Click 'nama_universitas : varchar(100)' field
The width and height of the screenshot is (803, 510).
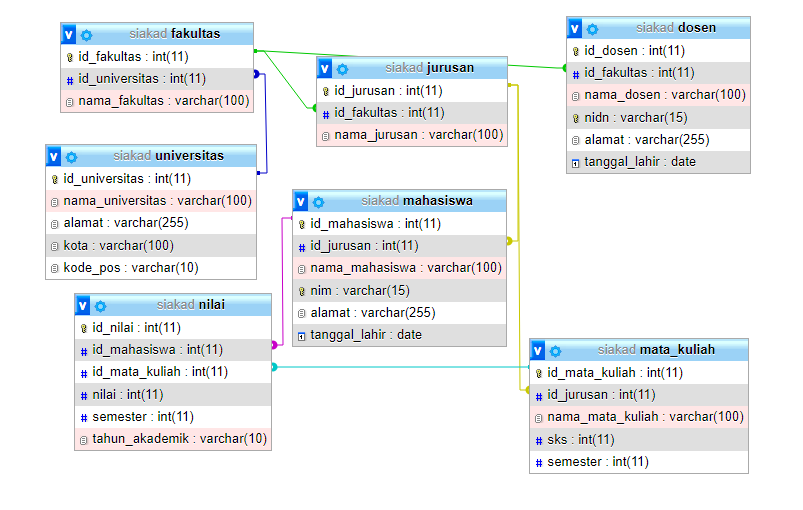coord(151,201)
